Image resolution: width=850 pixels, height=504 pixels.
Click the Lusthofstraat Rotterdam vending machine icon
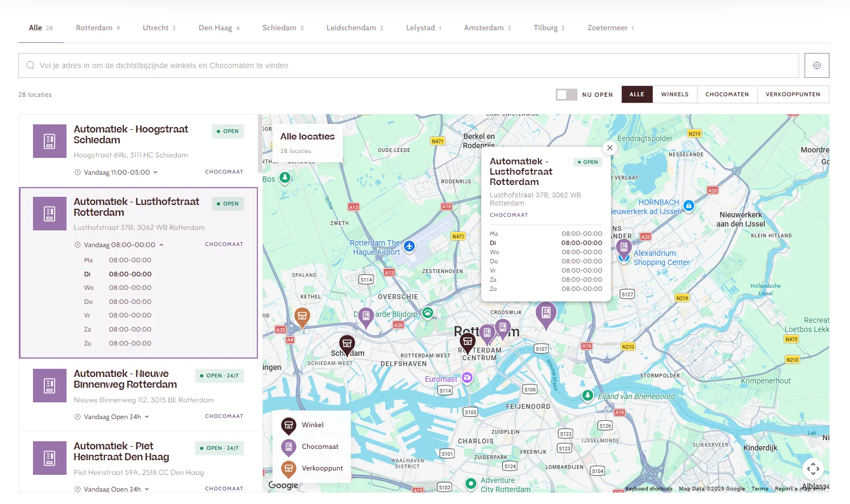coord(50,214)
